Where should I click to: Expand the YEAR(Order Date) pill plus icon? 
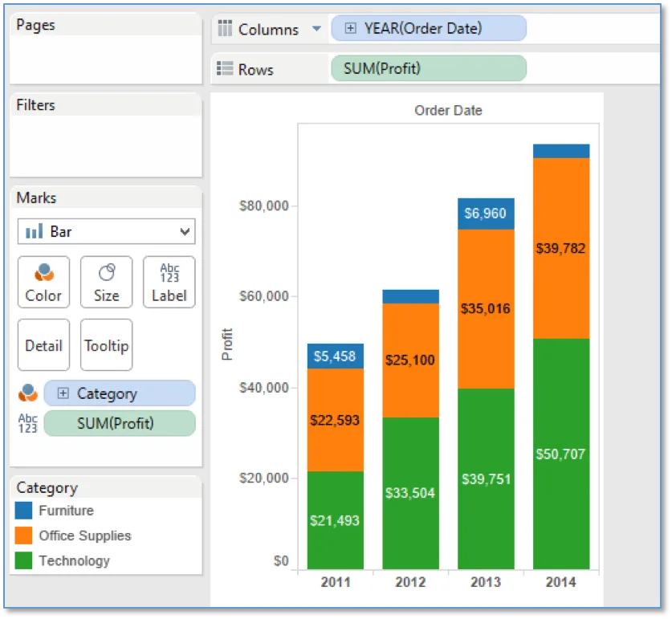350,28
